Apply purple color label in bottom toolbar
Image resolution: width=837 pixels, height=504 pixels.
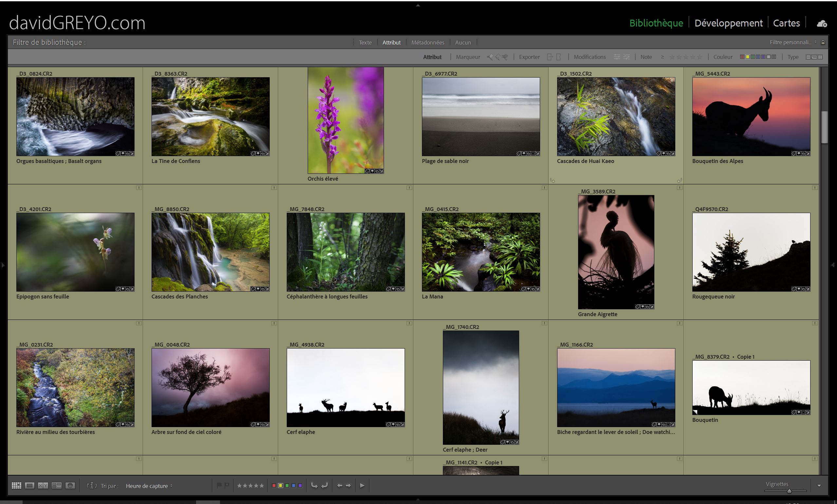tap(300, 486)
